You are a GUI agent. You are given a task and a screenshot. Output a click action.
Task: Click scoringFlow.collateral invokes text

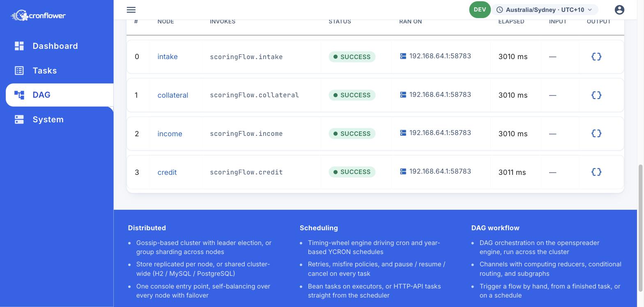[x=255, y=95]
